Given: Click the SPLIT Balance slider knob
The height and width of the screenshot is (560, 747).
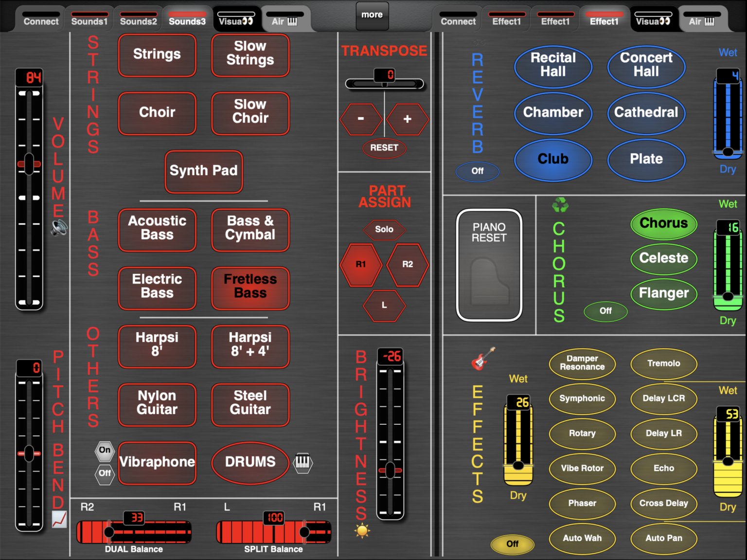Looking at the screenshot, I should coord(304,532).
